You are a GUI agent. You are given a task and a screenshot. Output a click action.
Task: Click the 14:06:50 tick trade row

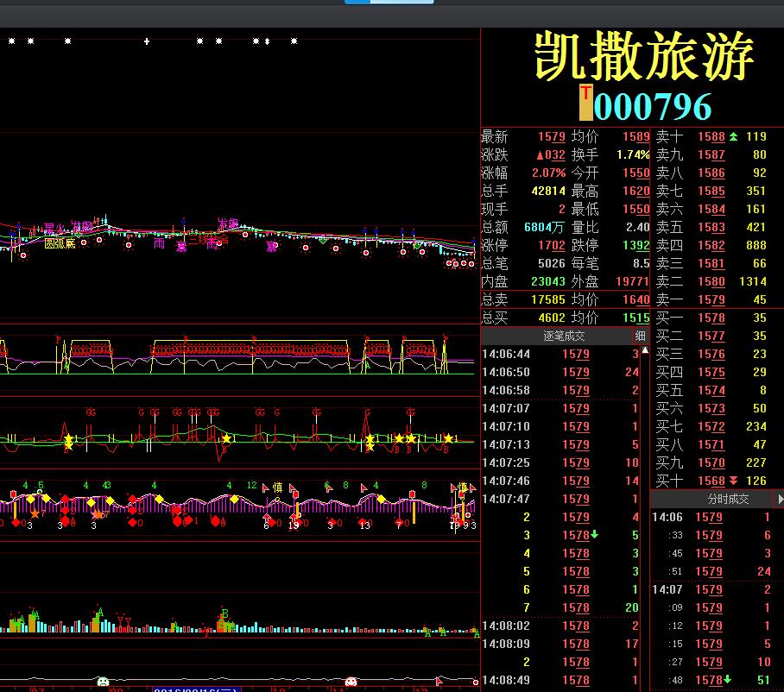(560, 372)
